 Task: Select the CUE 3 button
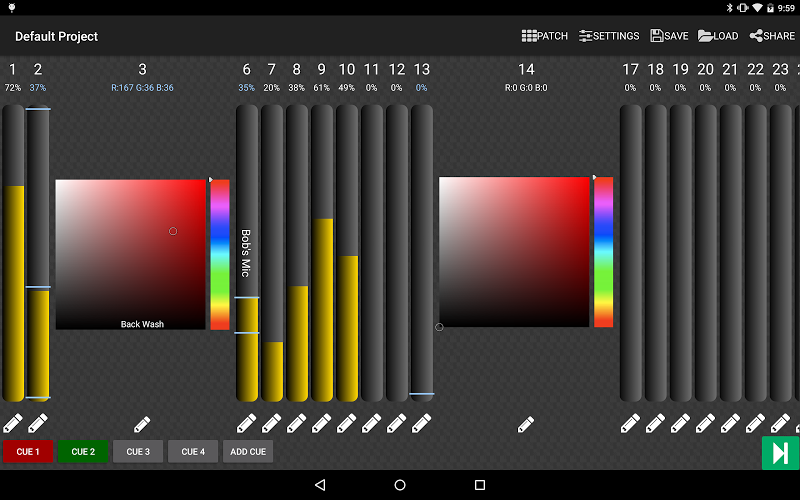[138, 452]
